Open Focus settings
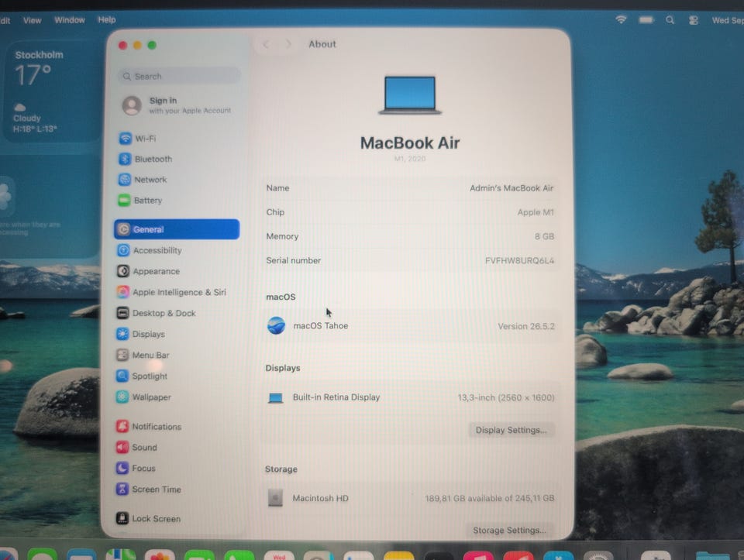 [x=177, y=468]
